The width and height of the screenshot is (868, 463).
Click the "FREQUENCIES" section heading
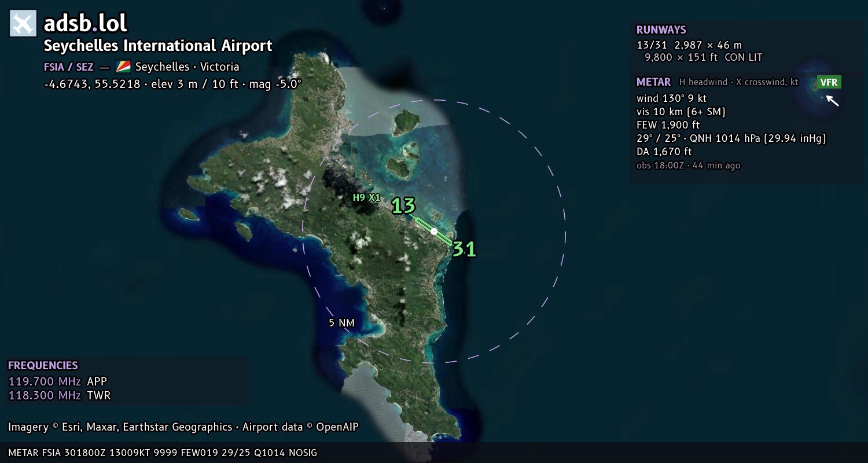[x=43, y=366]
